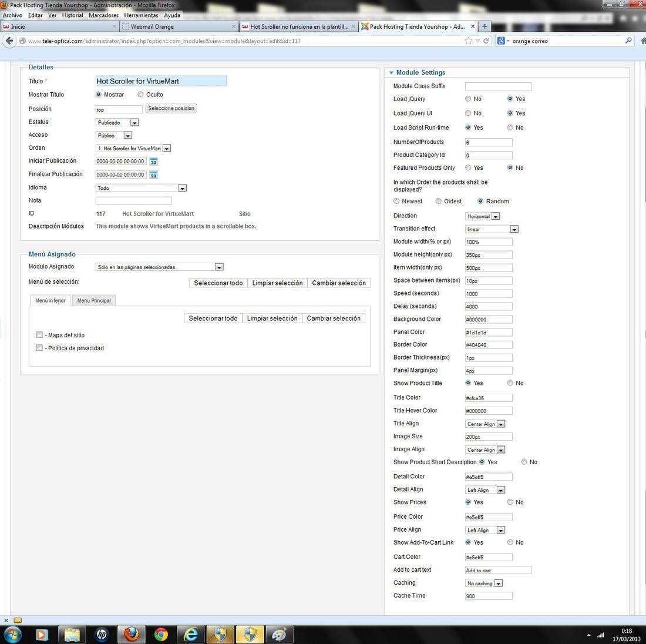
Task: Open the Archivo menu
Action: click(12, 15)
